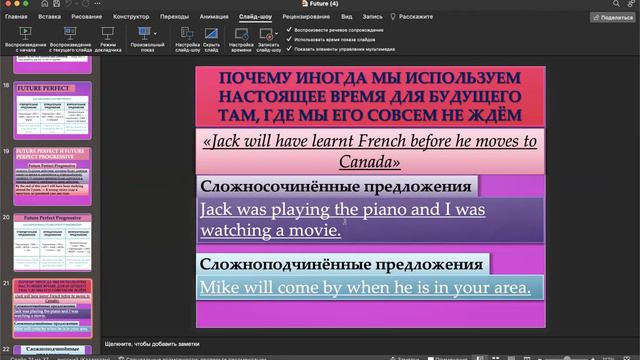Screen dimensions: 640x360
Task: Open the Запись tab
Action: pos(372,17)
